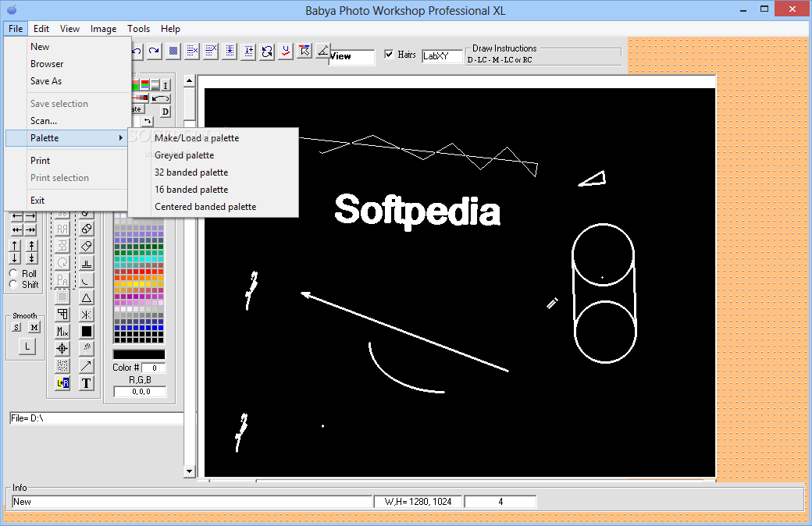Select Make/Load a palette
The height and width of the screenshot is (526, 812).
point(213,137)
